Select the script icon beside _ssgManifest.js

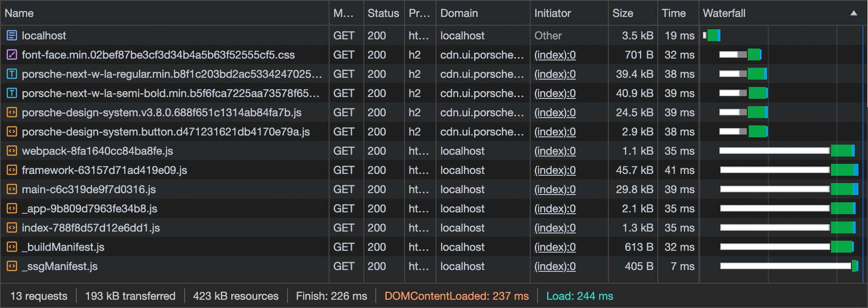pos(11,266)
